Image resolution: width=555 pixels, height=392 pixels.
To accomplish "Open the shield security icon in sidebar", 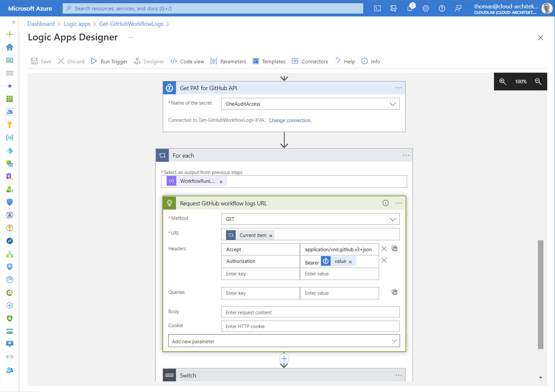I will click(x=10, y=202).
